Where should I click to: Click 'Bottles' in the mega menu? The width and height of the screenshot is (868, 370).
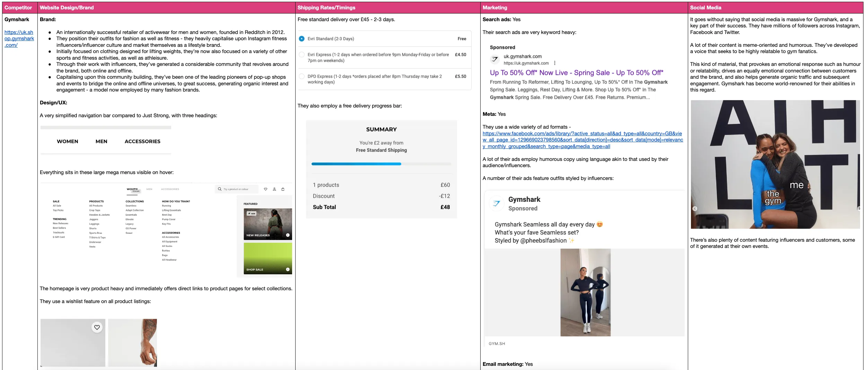pyautogui.click(x=166, y=250)
